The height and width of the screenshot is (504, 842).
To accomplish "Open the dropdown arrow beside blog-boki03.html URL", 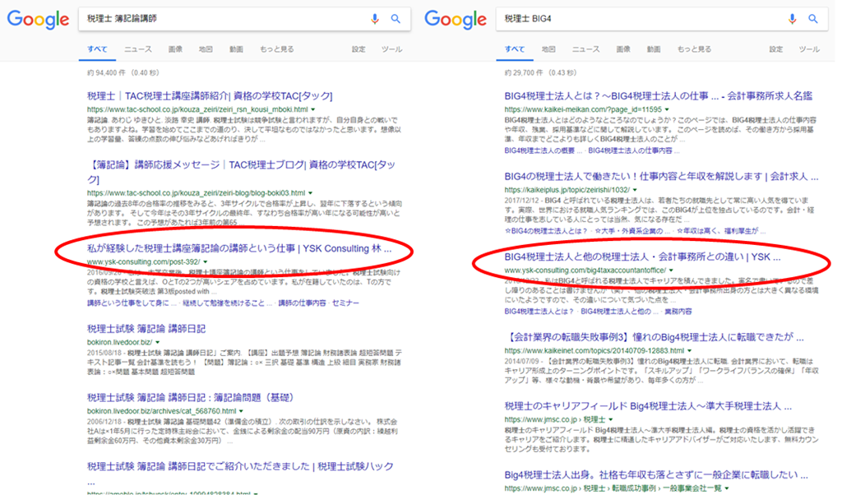I will pyautogui.click(x=310, y=193).
